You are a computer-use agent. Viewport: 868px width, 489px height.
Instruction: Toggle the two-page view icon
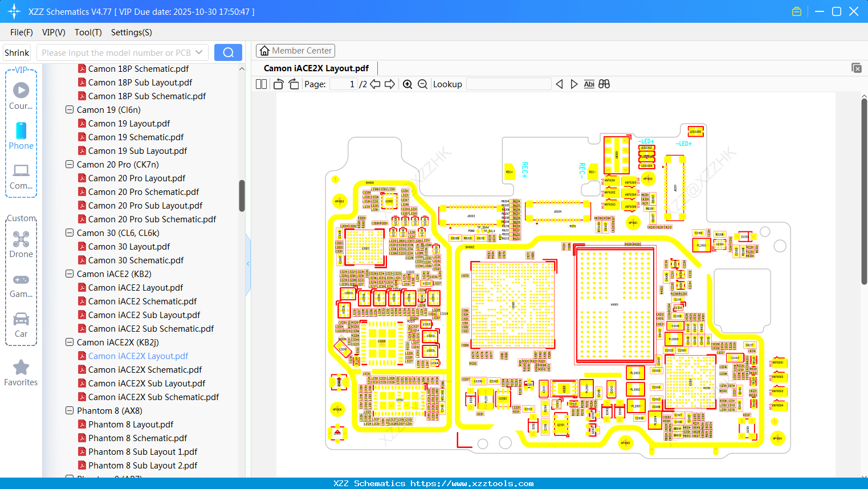pos(262,84)
